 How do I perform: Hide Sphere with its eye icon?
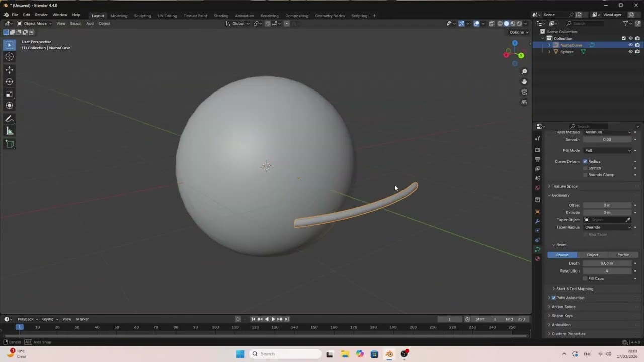tap(630, 52)
